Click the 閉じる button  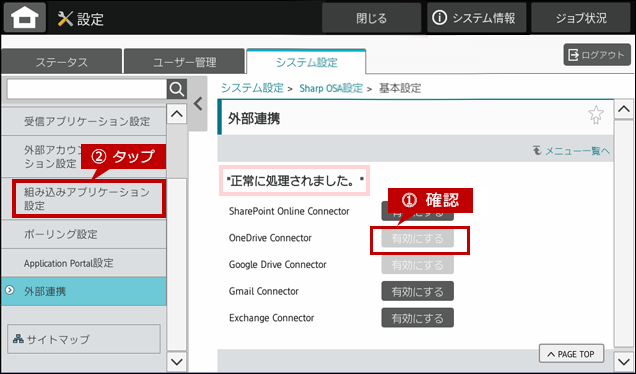pos(372,18)
